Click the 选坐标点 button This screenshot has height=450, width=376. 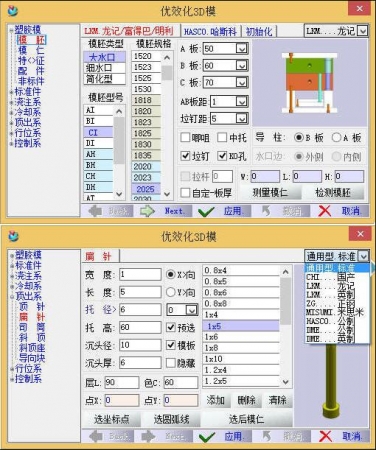112,419
